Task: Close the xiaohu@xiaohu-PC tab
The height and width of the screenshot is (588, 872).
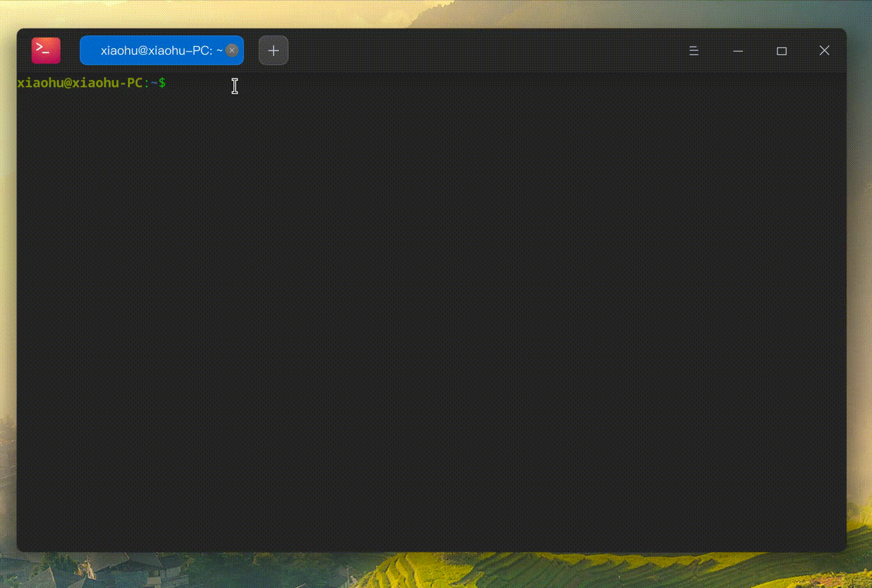Action: coord(232,50)
